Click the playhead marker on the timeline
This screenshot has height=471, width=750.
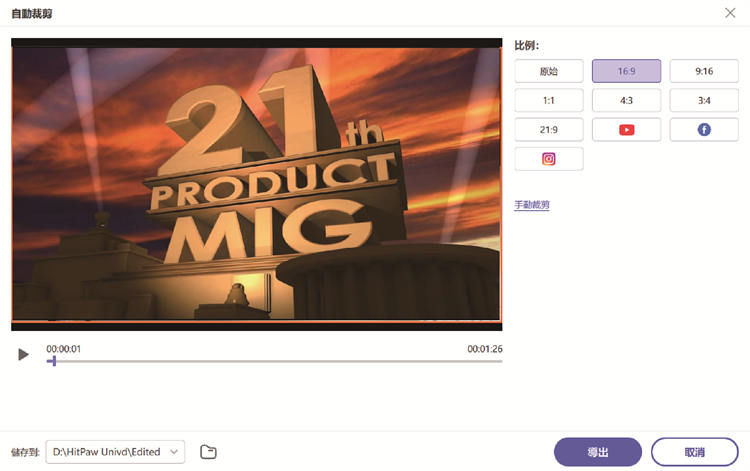[x=53, y=361]
